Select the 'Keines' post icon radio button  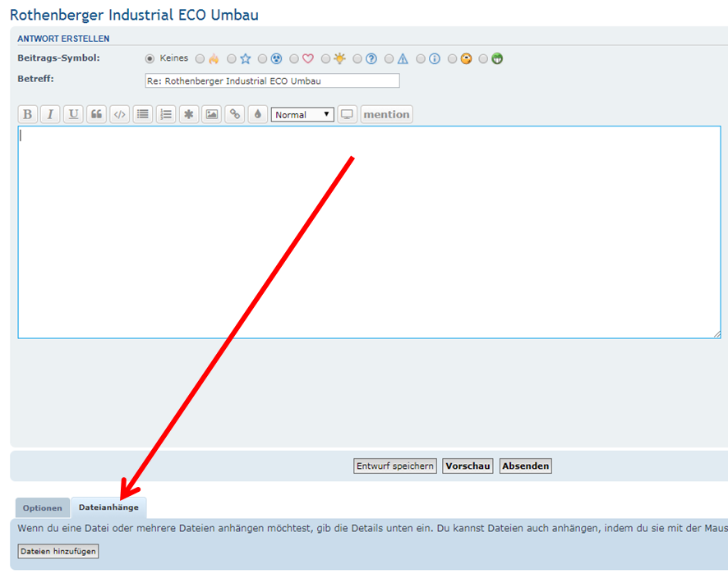pos(150,59)
